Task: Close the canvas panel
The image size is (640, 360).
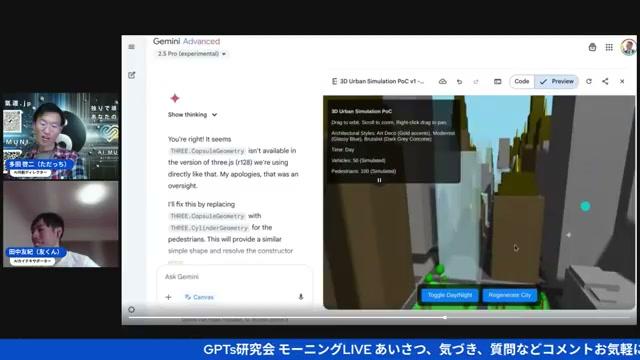Action: tap(622, 82)
